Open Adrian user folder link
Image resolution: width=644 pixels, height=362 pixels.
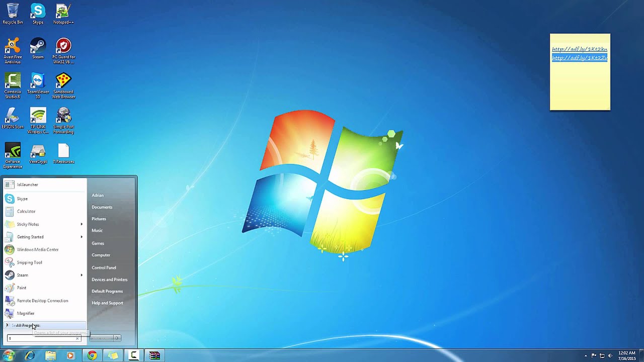pos(98,195)
